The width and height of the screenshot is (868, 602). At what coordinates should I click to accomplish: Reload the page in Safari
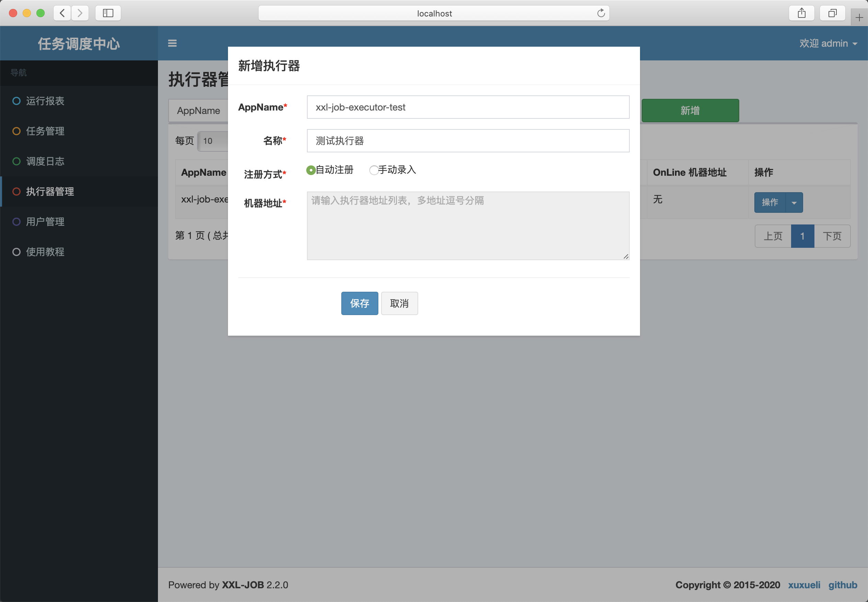click(601, 13)
